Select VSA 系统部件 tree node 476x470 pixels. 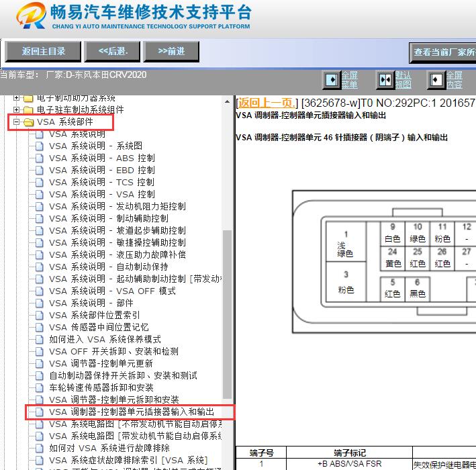click(65, 122)
